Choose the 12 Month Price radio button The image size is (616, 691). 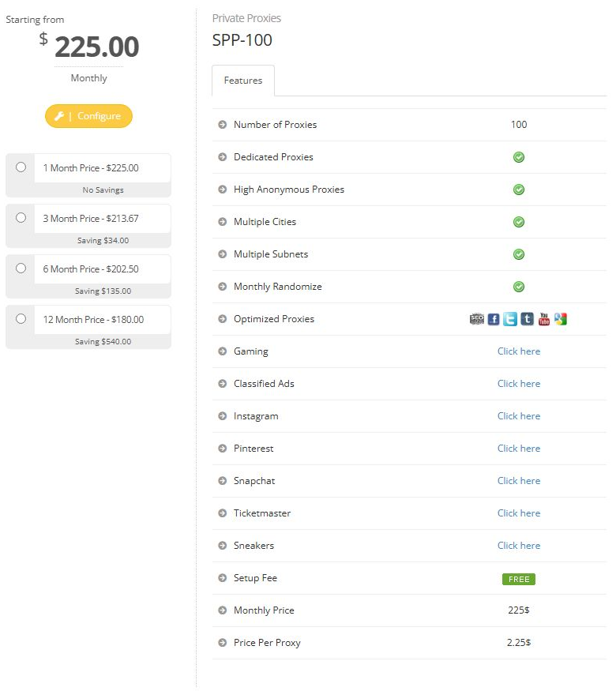click(x=21, y=318)
